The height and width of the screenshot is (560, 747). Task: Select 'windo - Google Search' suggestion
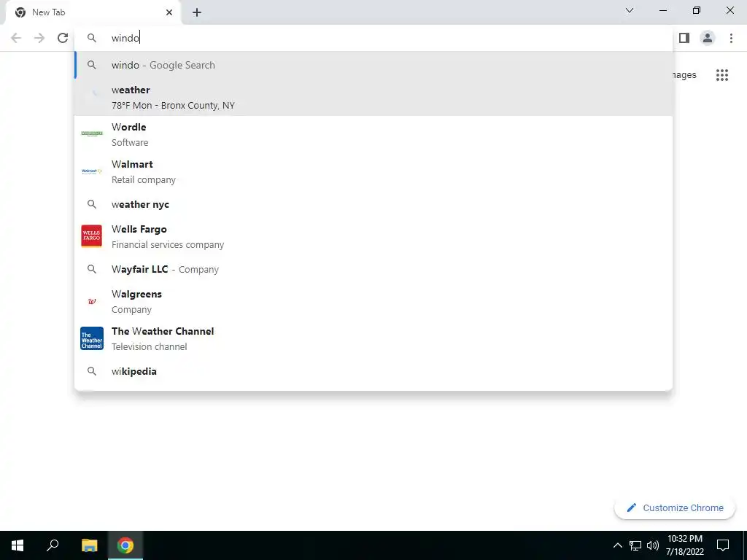pos(374,65)
